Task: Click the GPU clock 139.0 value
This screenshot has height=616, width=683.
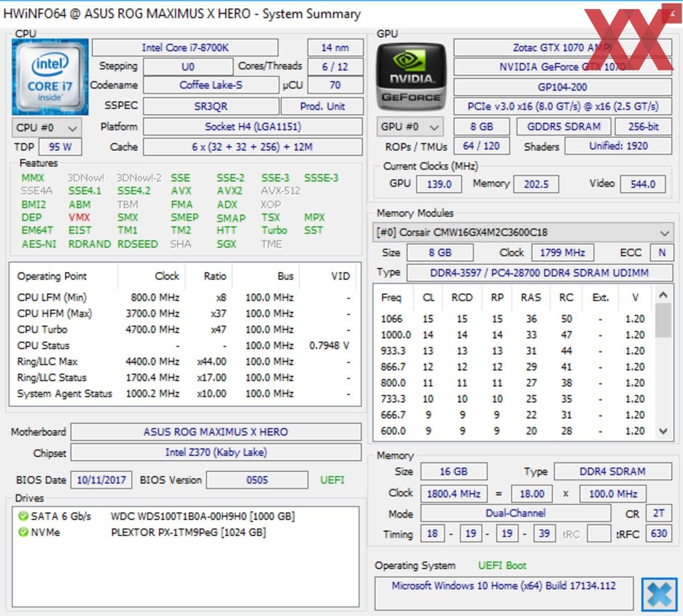Action: [439, 184]
